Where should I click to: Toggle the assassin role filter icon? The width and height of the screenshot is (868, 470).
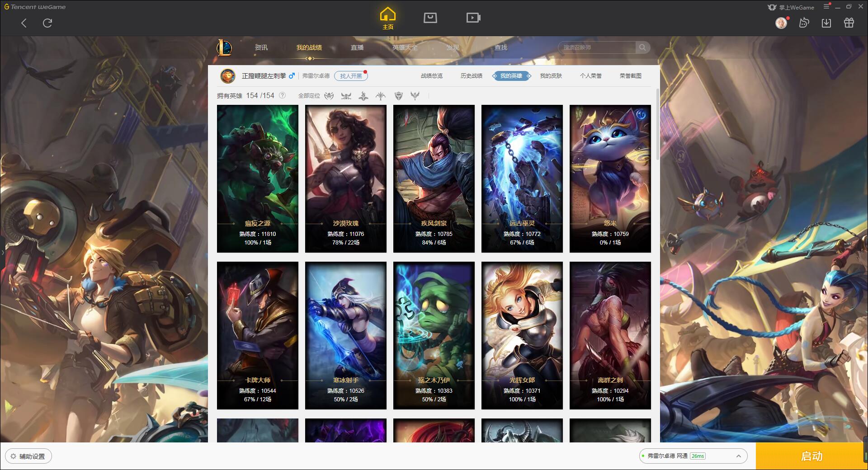click(x=346, y=96)
